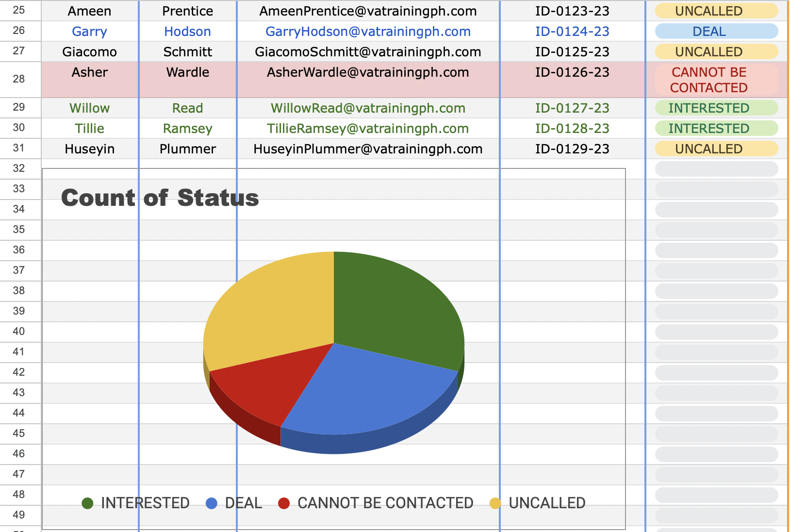The height and width of the screenshot is (532, 790).
Task: Select the cell with last name Ramsey
Action: pos(188,129)
